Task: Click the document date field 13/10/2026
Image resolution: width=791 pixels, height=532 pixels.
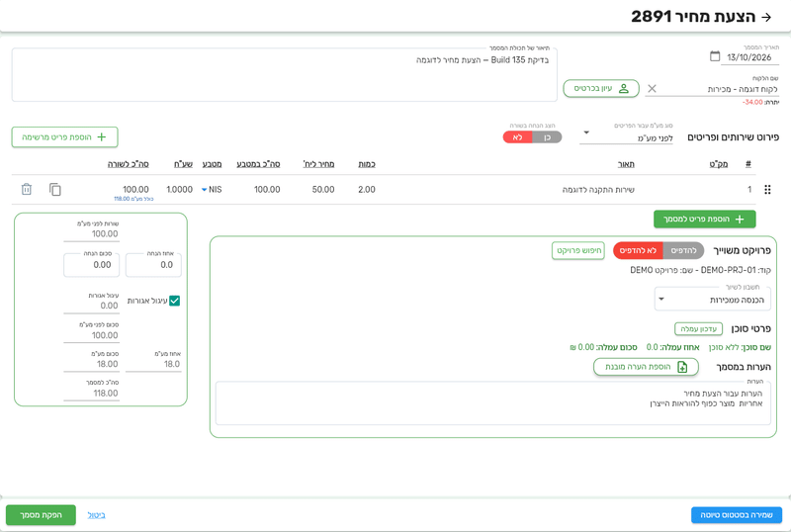Action: point(749,57)
